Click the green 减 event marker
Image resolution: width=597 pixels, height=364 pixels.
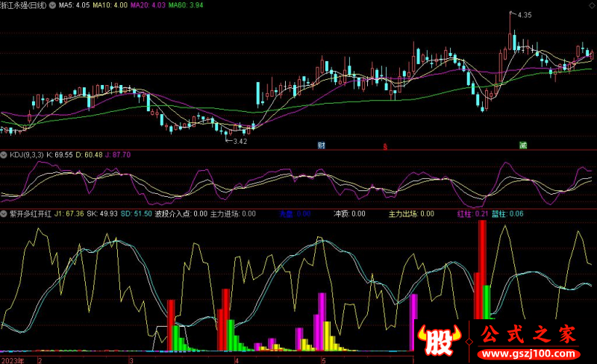click(524, 145)
